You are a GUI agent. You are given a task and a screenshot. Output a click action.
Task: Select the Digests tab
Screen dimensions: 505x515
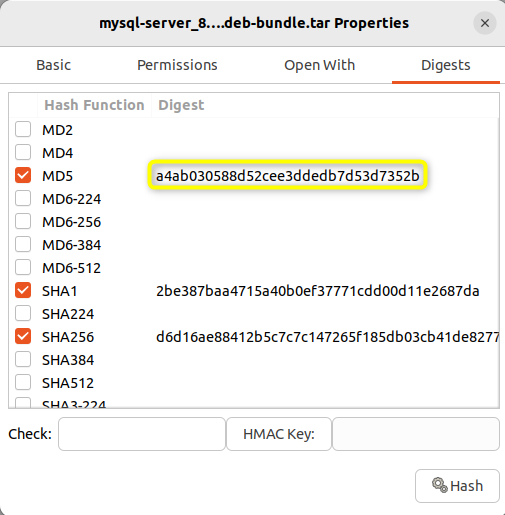446,65
